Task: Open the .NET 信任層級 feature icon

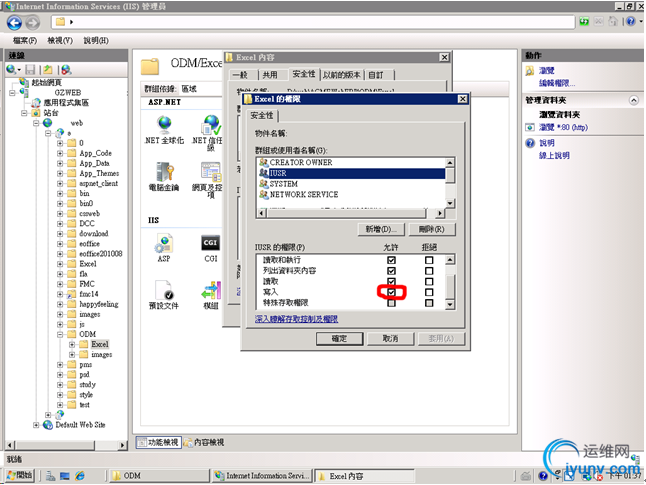Action: pyautogui.click(x=211, y=124)
